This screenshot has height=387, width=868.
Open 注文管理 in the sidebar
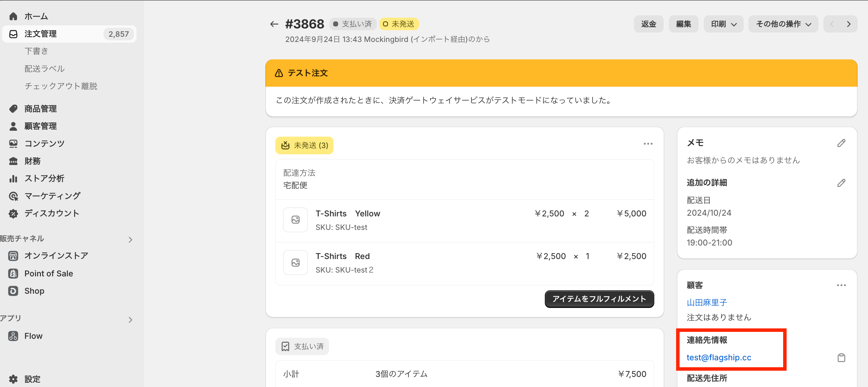click(x=69, y=34)
